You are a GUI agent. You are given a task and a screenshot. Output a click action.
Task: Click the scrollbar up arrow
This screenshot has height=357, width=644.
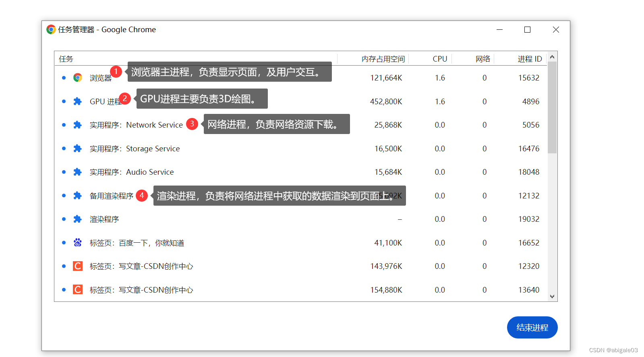tap(552, 57)
